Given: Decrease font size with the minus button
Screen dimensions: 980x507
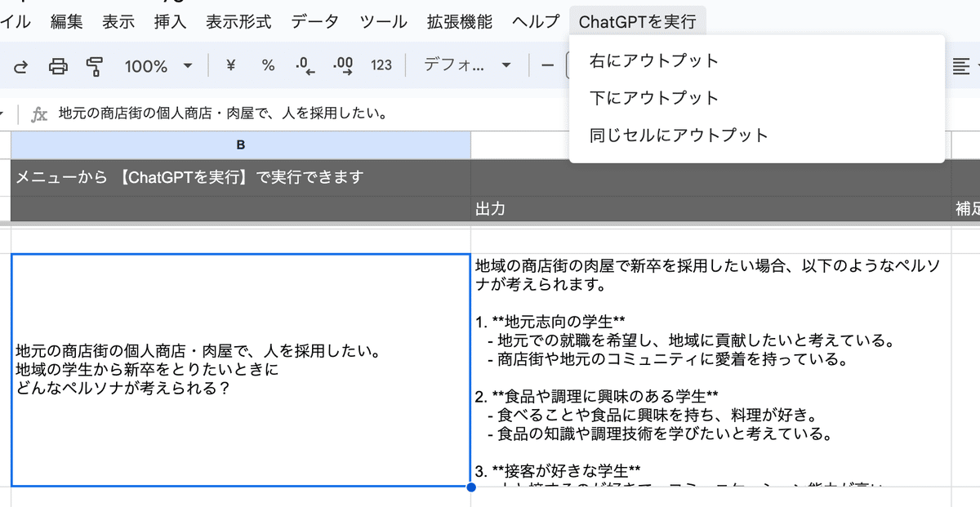Looking at the screenshot, I should 547,65.
